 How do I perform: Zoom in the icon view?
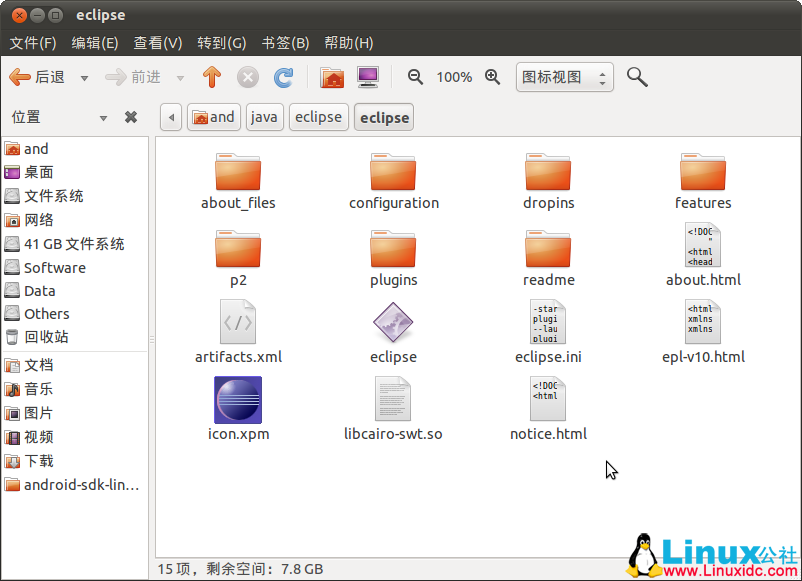493,77
